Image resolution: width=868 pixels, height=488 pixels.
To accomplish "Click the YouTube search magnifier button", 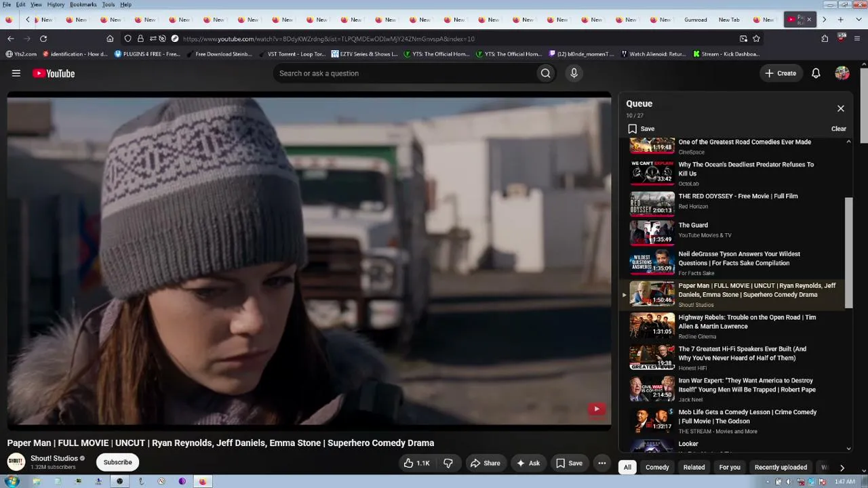I will (x=545, y=73).
